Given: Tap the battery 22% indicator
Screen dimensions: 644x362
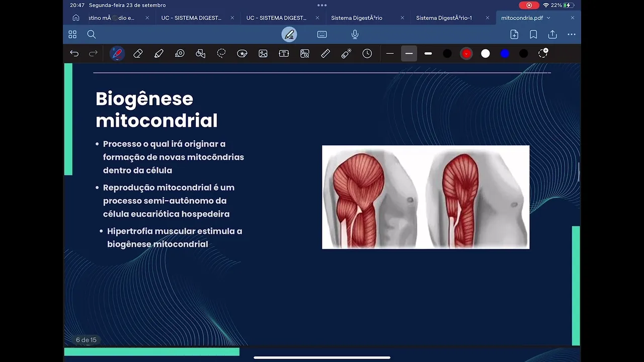Looking at the screenshot, I should click(563, 5).
